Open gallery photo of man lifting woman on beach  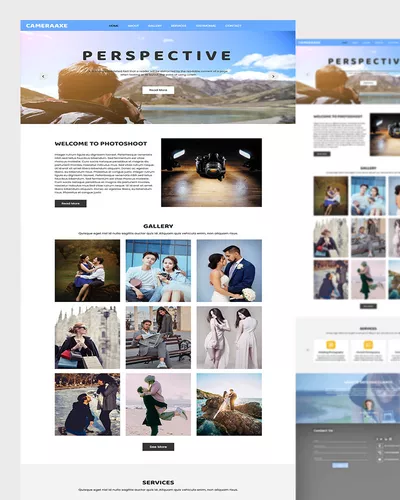158,404
